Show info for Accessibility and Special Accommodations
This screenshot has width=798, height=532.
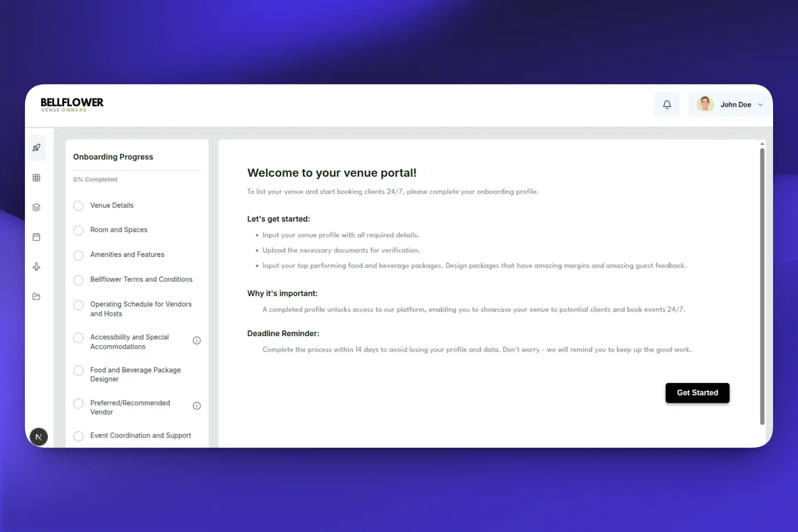tap(197, 341)
